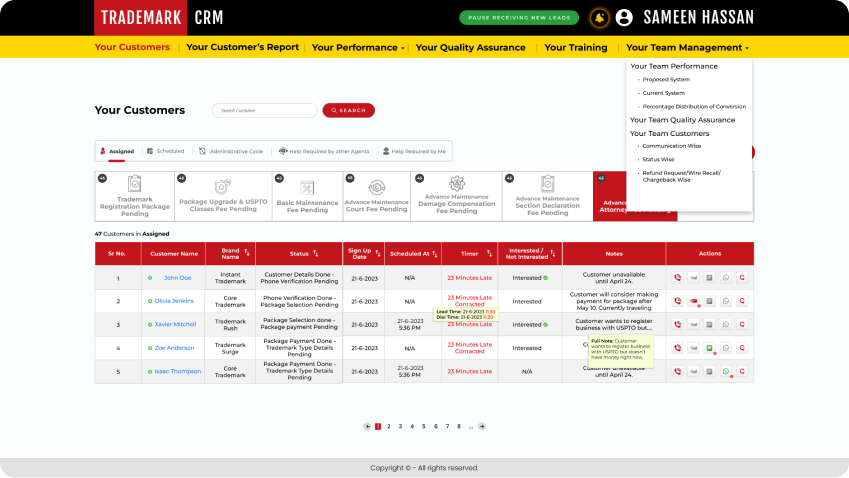Toggle the Interested status dot for John Doe
849x478 pixels.
[546, 278]
